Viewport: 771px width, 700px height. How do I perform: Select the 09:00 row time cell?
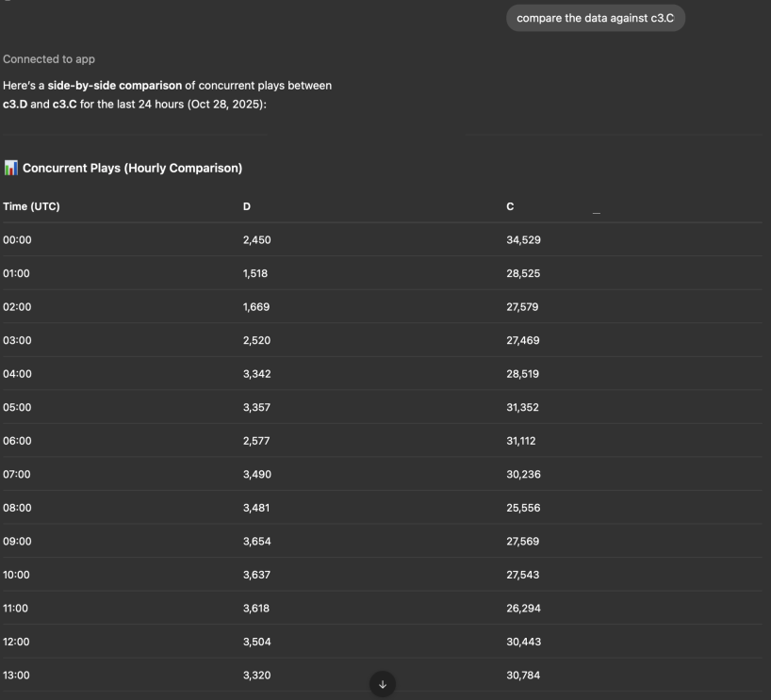tap(17, 541)
